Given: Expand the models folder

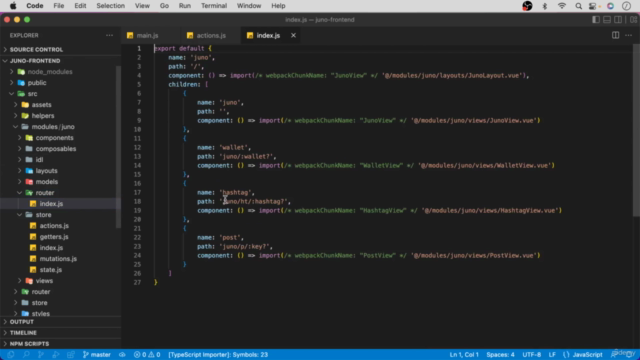Looking at the screenshot, I should (x=47, y=182).
